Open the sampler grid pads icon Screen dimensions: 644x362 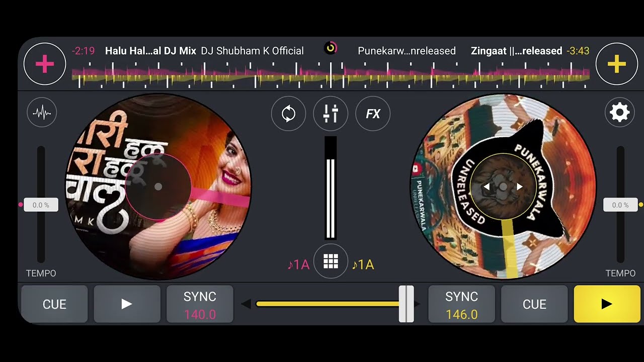331,261
